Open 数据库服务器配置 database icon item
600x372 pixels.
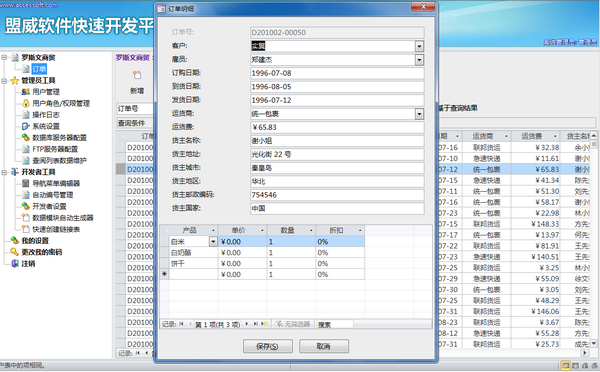pyautogui.click(x=26, y=137)
